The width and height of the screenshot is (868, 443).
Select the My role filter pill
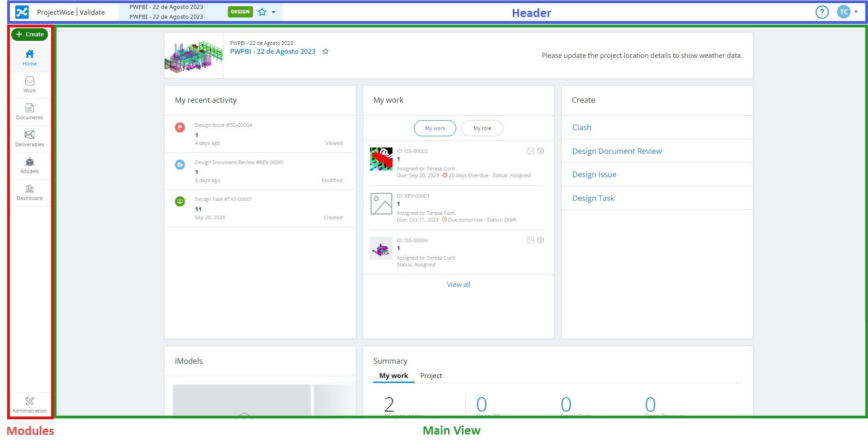tap(482, 128)
